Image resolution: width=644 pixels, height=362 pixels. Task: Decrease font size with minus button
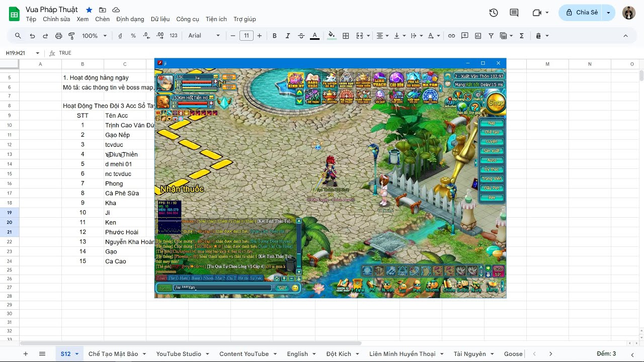pyautogui.click(x=233, y=36)
